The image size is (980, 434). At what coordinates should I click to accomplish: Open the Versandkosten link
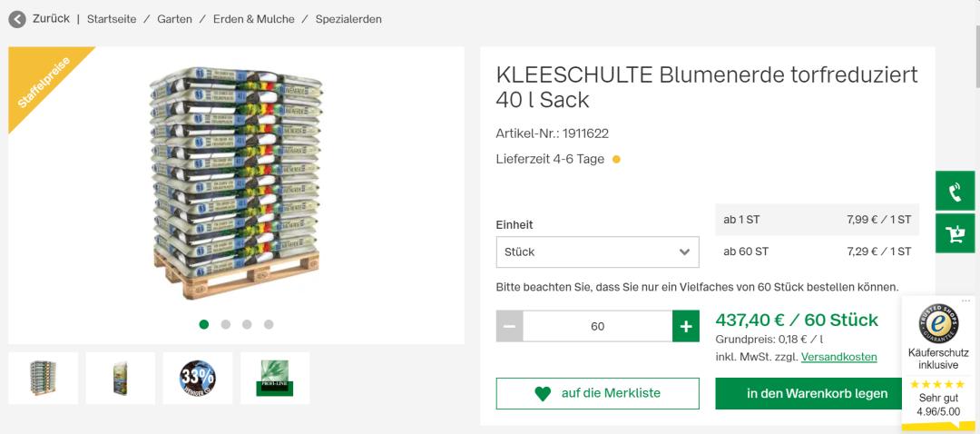(x=838, y=357)
